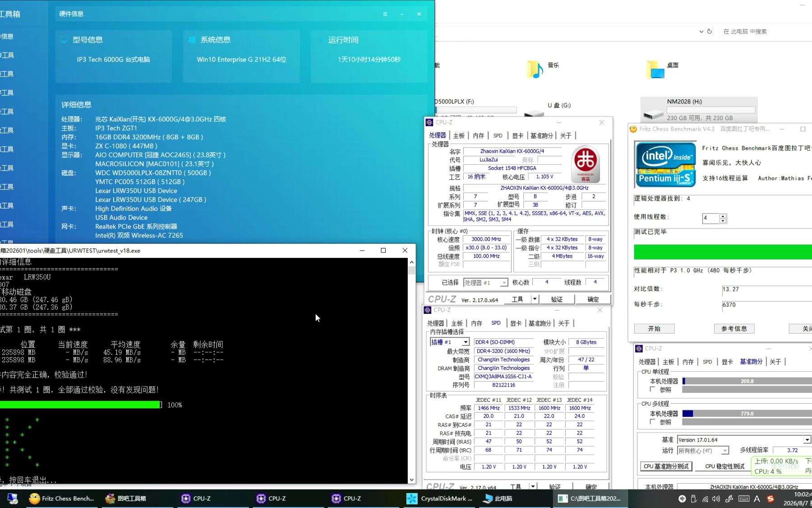The image size is (812, 508).
Task: Click the Sogou input method tray icon
Action: coord(770,499)
